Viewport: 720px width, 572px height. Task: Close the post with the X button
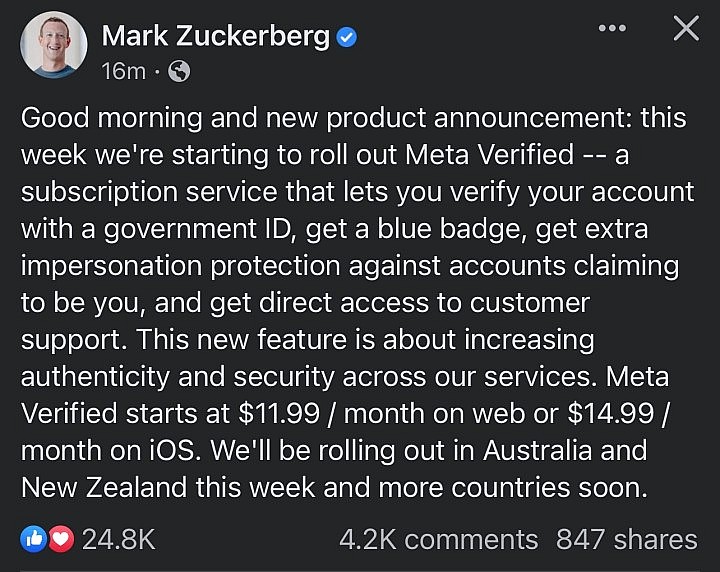[685, 29]
